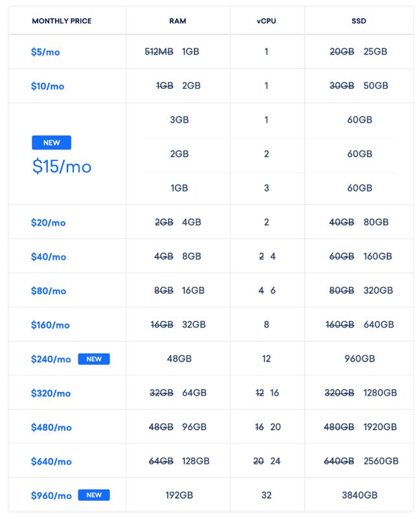Select the $10/mo plan
Screen dimensions: 420x519
pos(47,86)
